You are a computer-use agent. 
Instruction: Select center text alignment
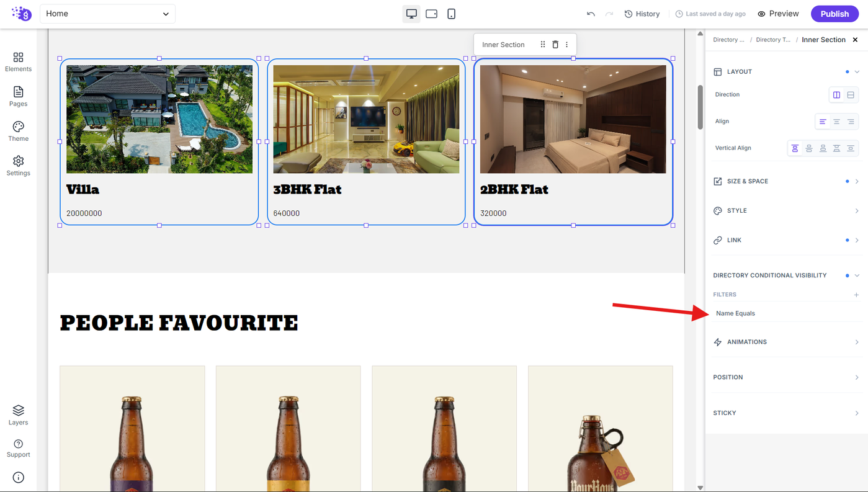[x=836, y=122]
